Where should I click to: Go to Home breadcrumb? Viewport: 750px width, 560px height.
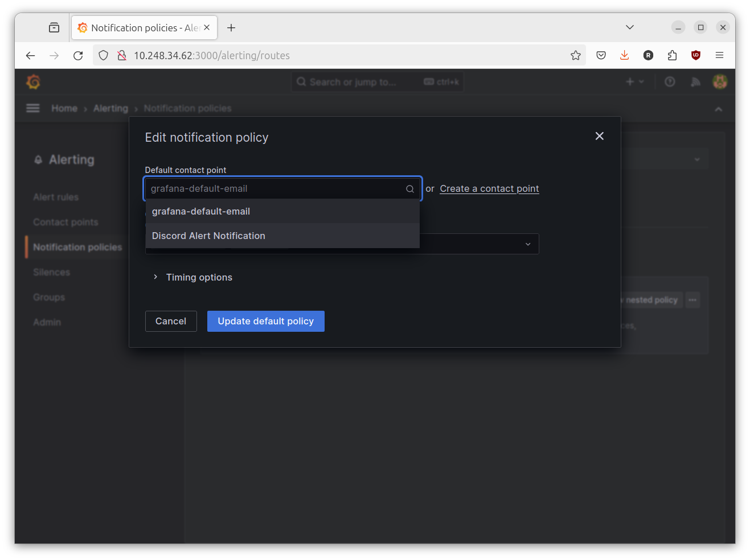64,108
